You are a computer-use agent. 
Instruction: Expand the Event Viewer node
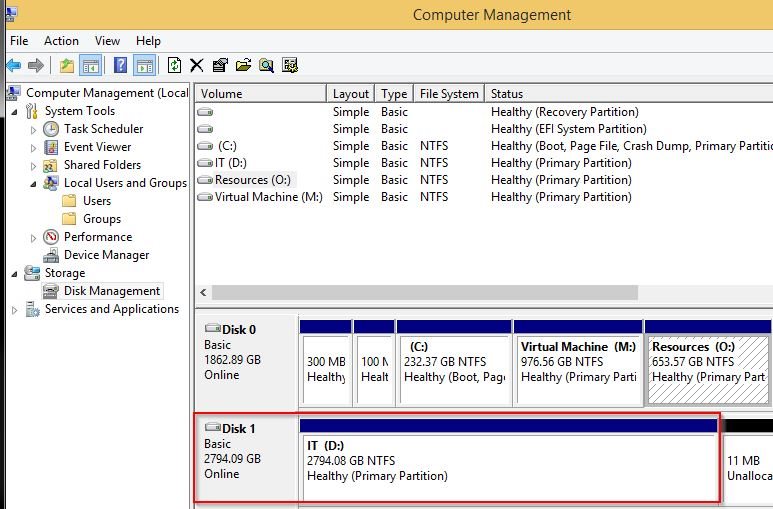click(33, 148)
